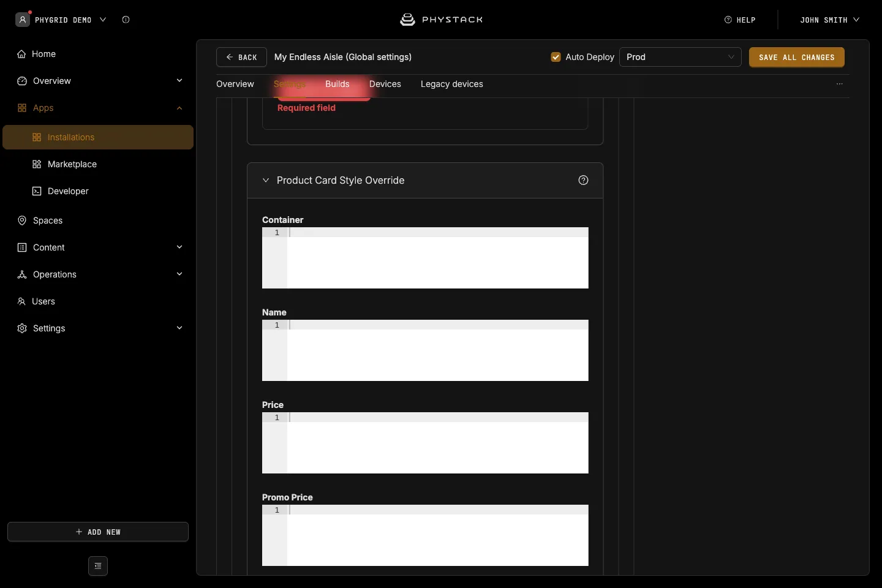
Task: Toggle the Auto Deploy checkbox
Action: pos(556,57)
